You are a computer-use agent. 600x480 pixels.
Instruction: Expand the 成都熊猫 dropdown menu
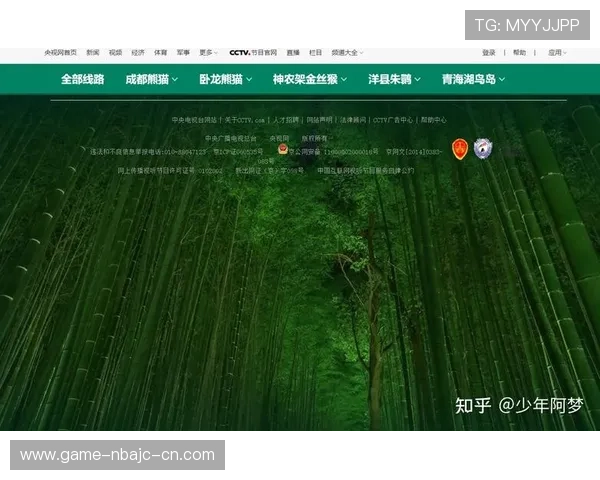[152, 79]
